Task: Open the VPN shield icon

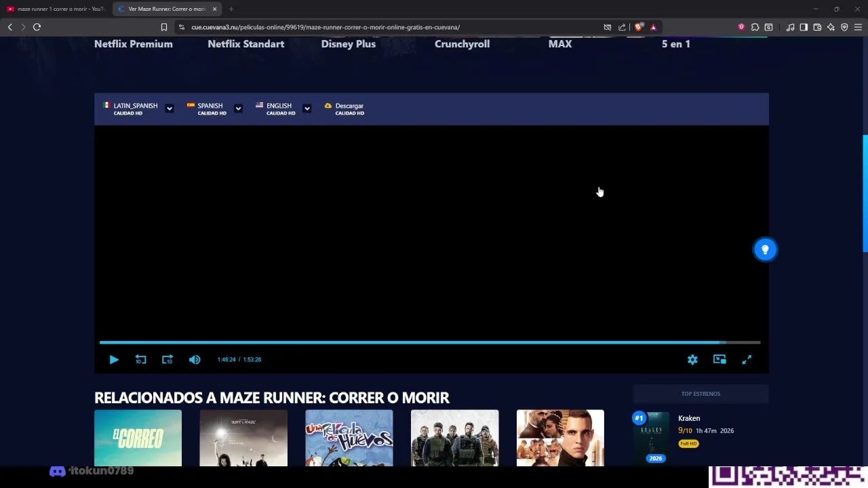Action: click(x=844, y=27)
